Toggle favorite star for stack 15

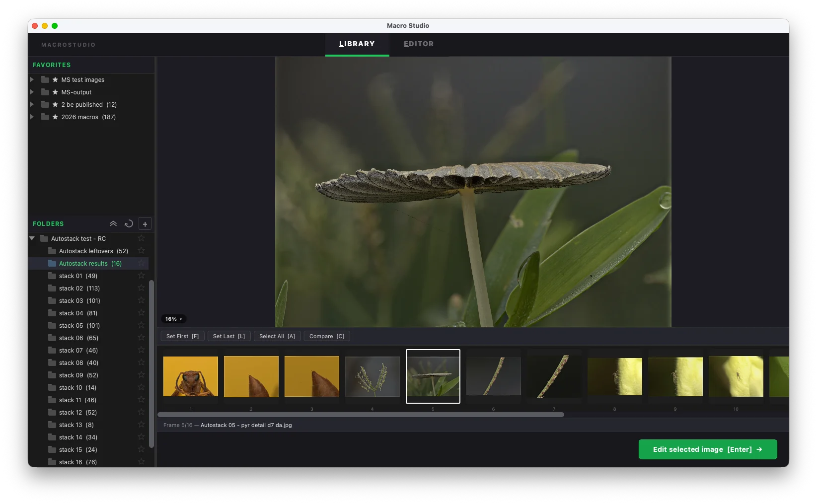tap(142, 449)
